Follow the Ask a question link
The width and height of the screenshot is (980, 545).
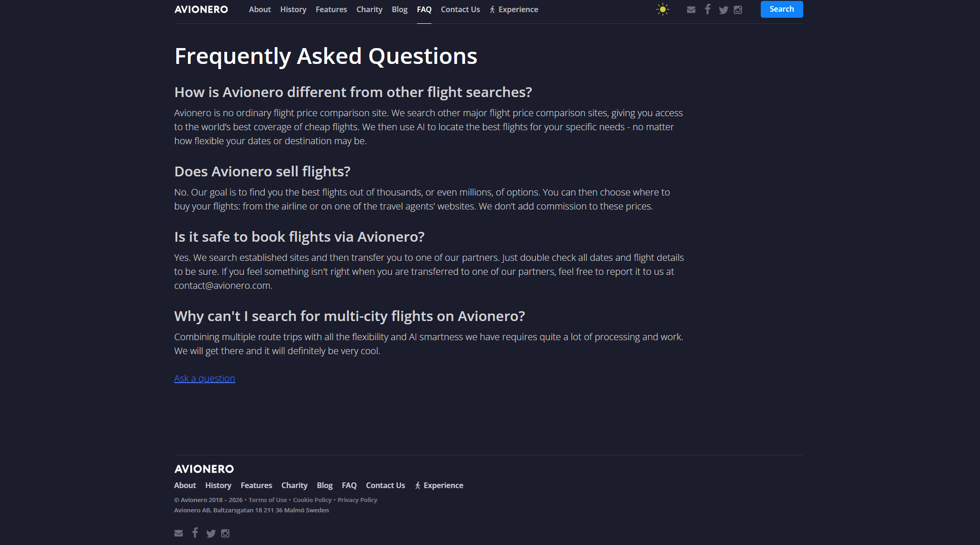pyautogui.click(x=204, y=378)
